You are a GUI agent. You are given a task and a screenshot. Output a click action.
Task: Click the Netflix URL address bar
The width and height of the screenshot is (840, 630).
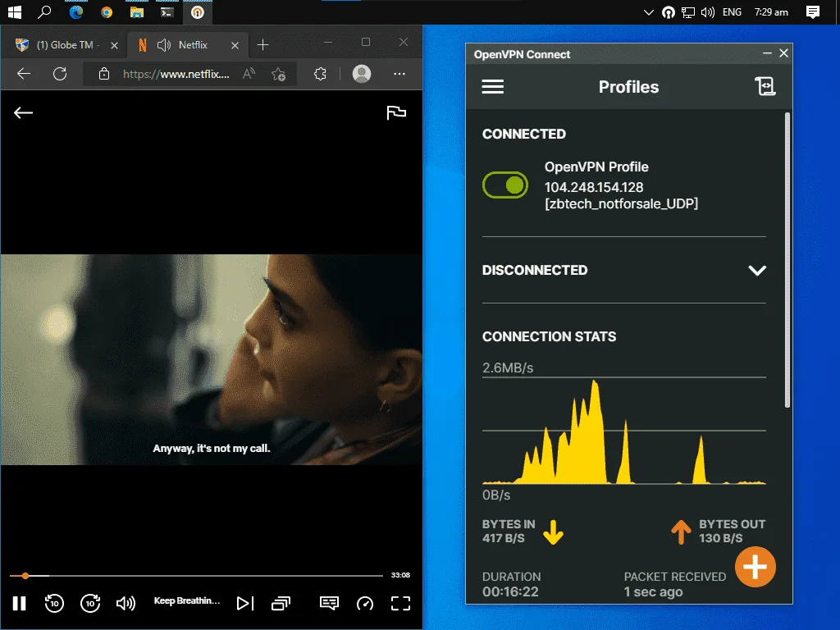176,74
